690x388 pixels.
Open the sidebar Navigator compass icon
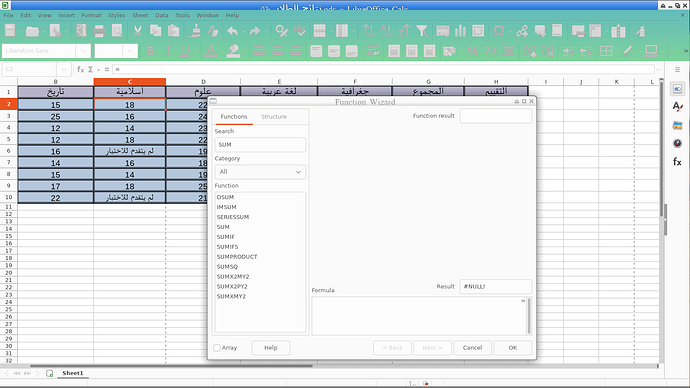coord(677,143)
